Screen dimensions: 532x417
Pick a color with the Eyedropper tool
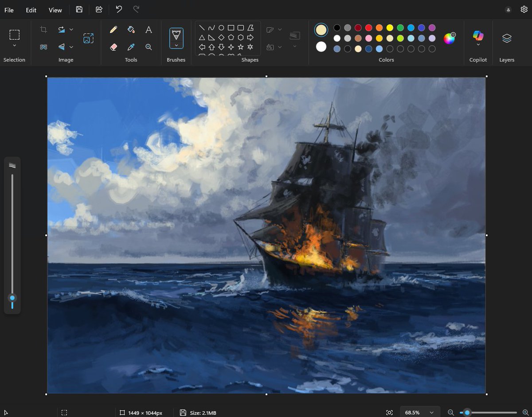(131, 47)
